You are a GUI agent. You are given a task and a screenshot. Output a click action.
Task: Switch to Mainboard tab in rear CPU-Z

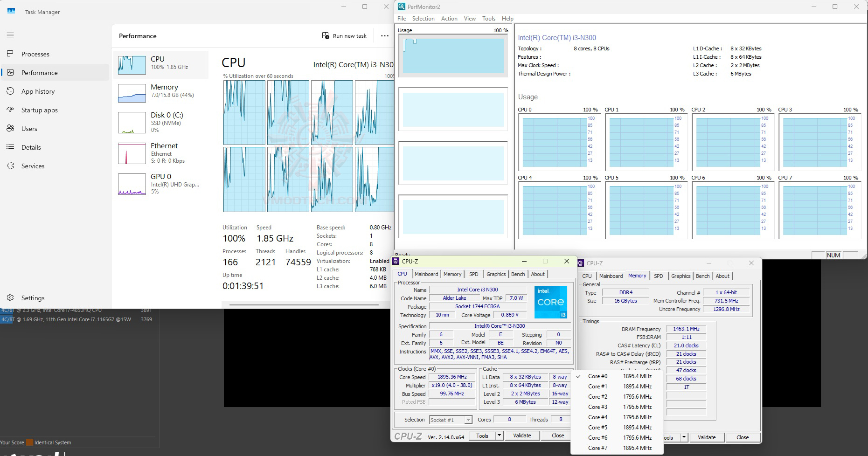(x=611, y=276)
